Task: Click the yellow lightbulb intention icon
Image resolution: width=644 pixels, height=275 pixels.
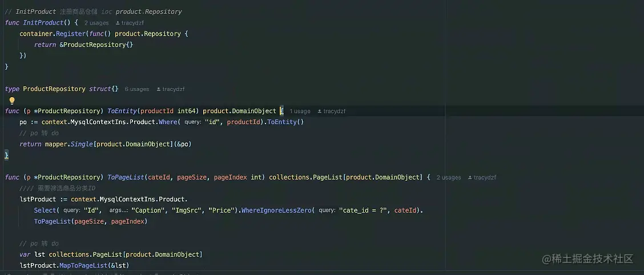Action: click(x=12, y=100)
